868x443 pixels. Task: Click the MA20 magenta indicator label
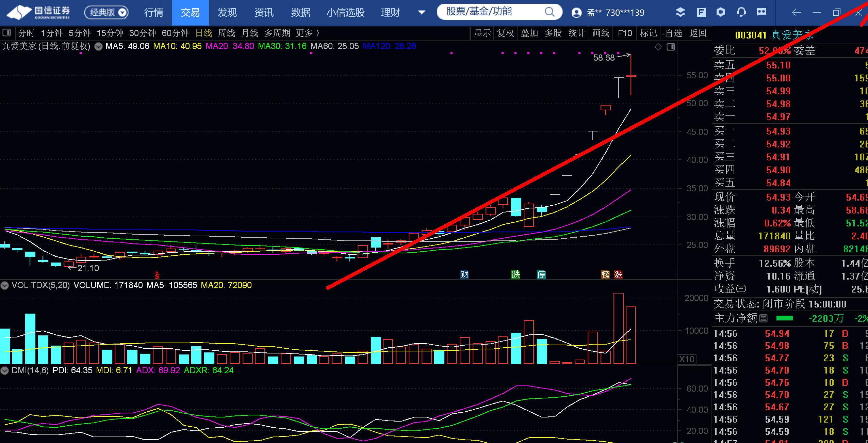[230, 46]
